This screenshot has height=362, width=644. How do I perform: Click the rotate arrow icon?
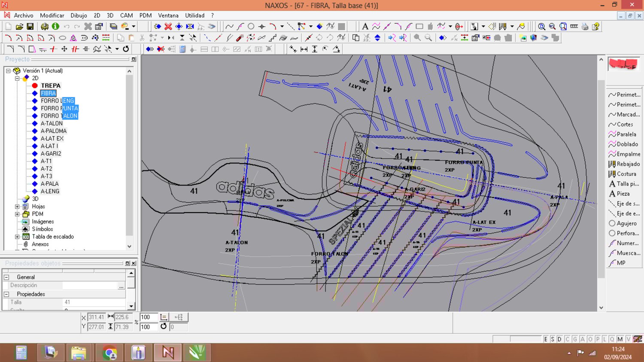pyautogui.click(x=126, y=49)
